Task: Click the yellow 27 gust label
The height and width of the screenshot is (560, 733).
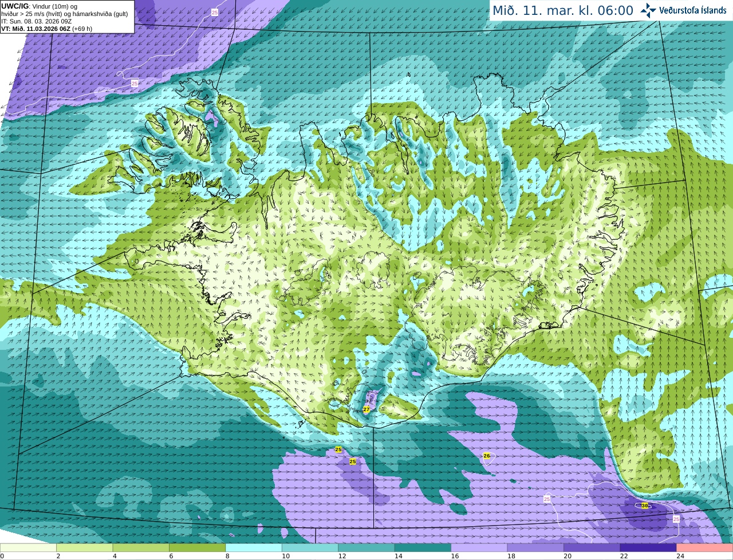Action: click(x=366, y=409)
